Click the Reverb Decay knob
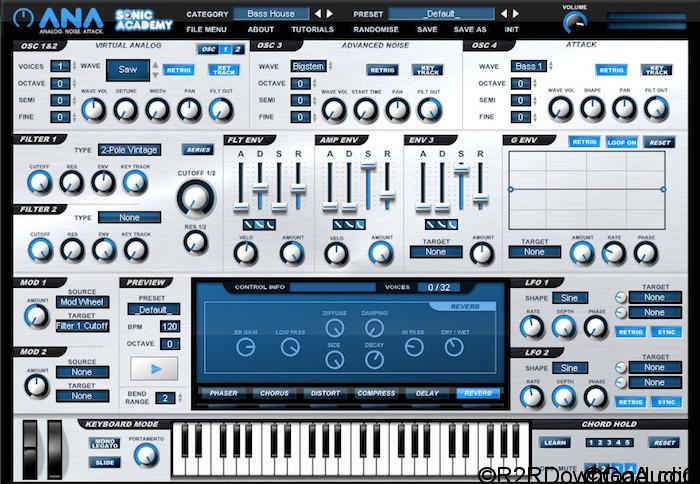The image size is (700, 484). (374, 359)
